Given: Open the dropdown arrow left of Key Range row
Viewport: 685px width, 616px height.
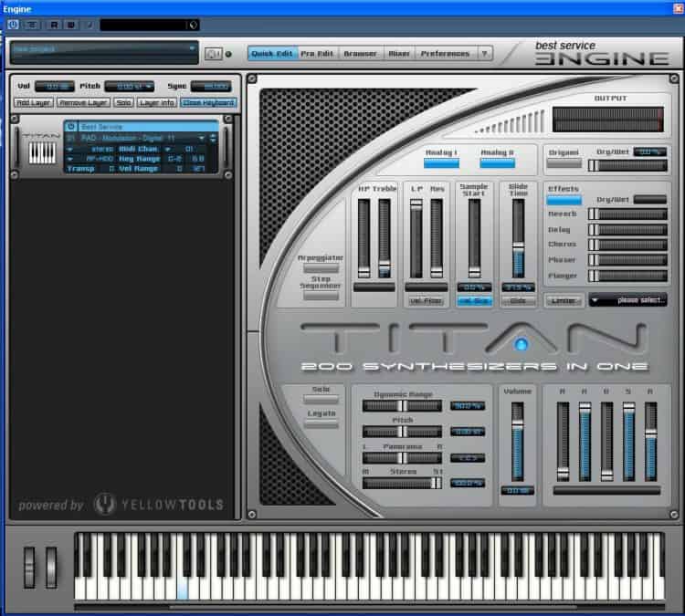Looking at the screenshot, I should [x=70, y=159].
